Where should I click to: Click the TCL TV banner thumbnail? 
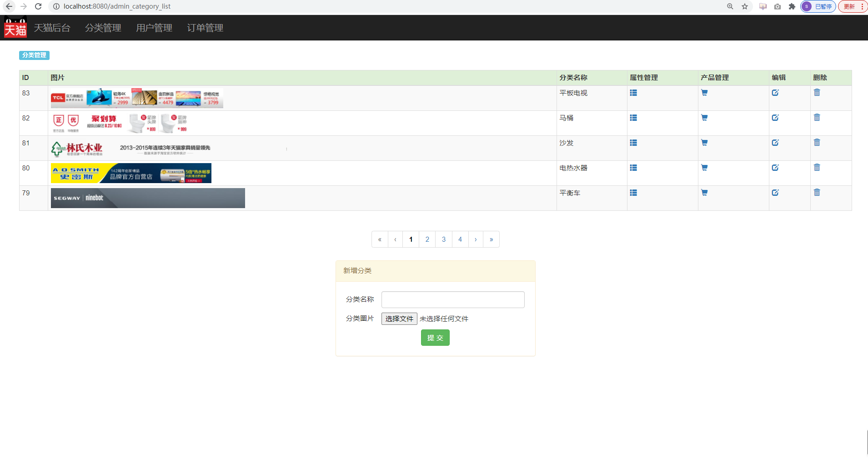pos(137,98)
